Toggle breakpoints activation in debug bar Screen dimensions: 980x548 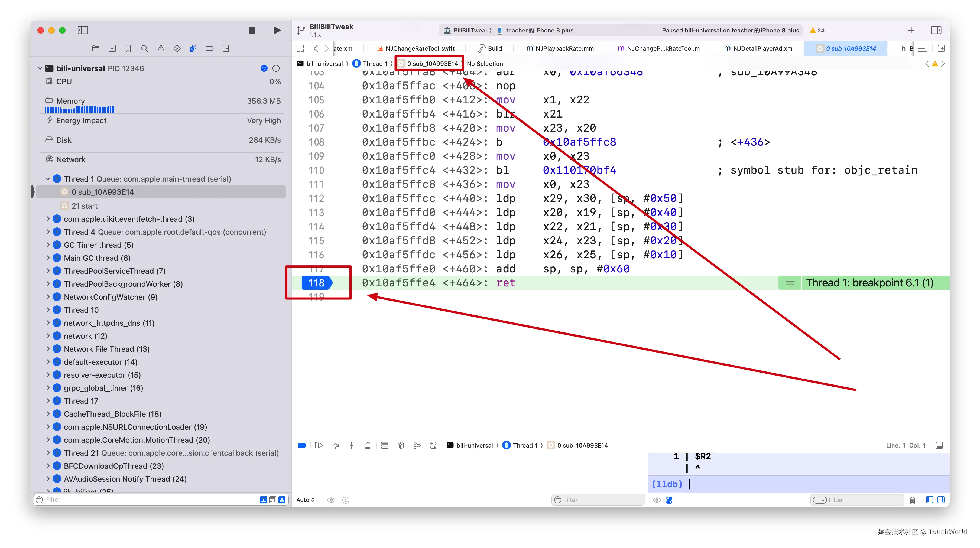tap(302, 445)
